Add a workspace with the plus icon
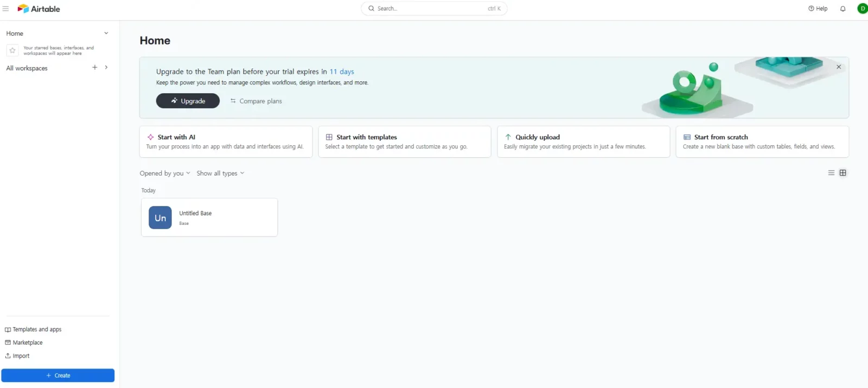This screenshot has height=388, width=868. click(95, 68)
